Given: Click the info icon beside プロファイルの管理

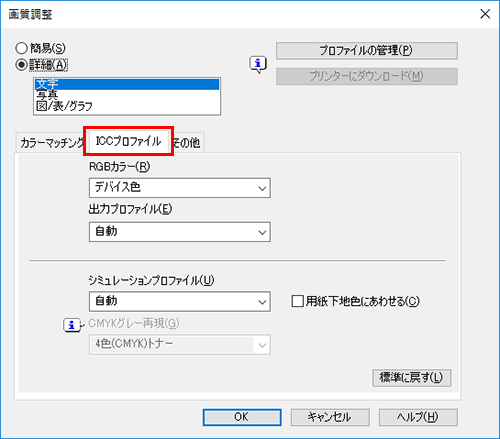Looking at the screenshot, I should coord(258,64).
